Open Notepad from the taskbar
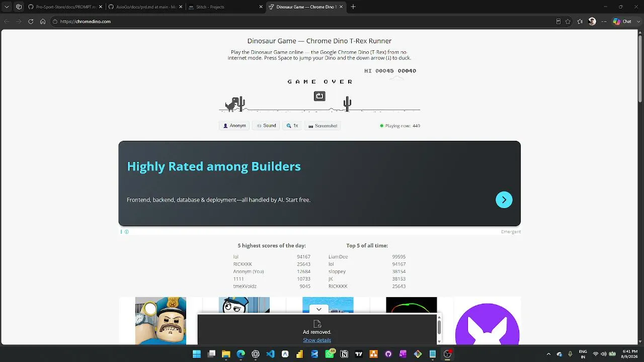 click(x=433, y=354)
